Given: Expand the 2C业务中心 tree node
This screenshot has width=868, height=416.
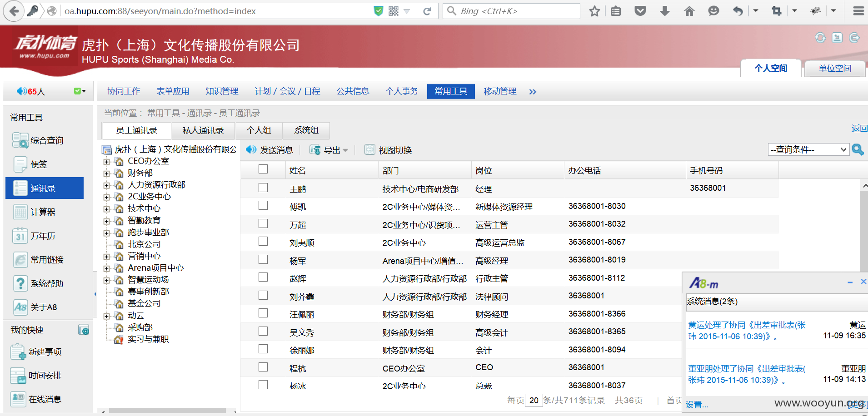Looking at the screenshot, I should coord(106,197).
